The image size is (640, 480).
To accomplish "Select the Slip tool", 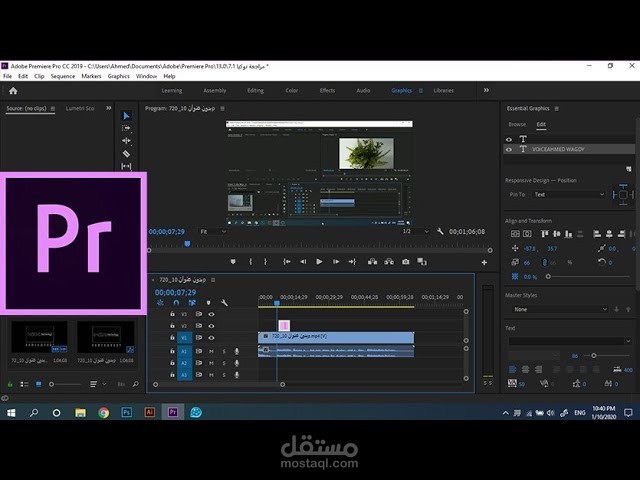I will point(127,166).
